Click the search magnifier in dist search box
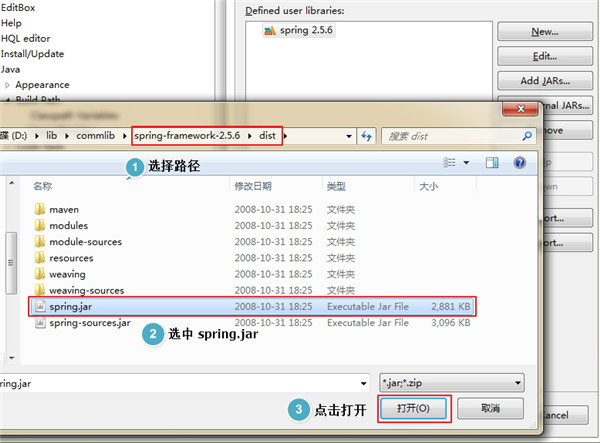The image size is (600, 443). pos(527,136)
